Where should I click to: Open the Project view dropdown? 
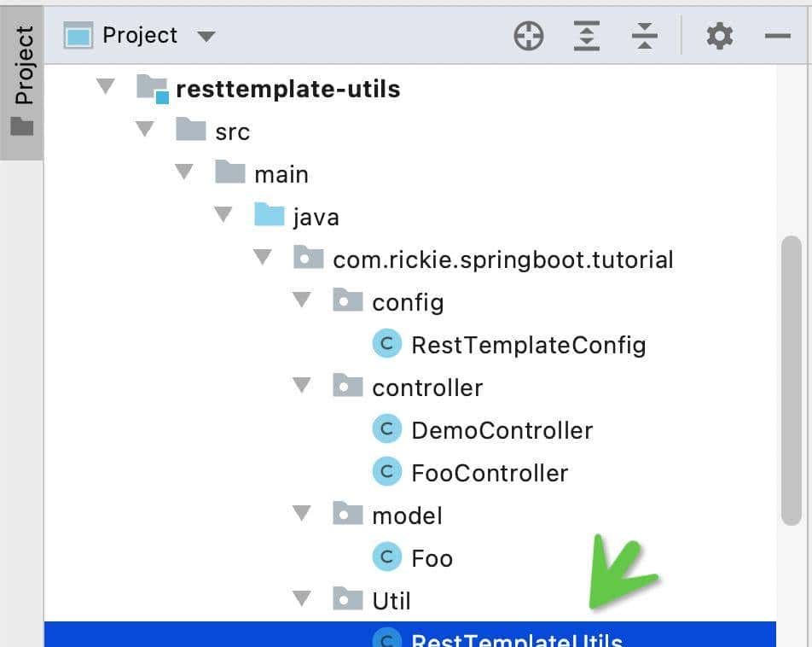pyautogui.click(x=206, y=37)
